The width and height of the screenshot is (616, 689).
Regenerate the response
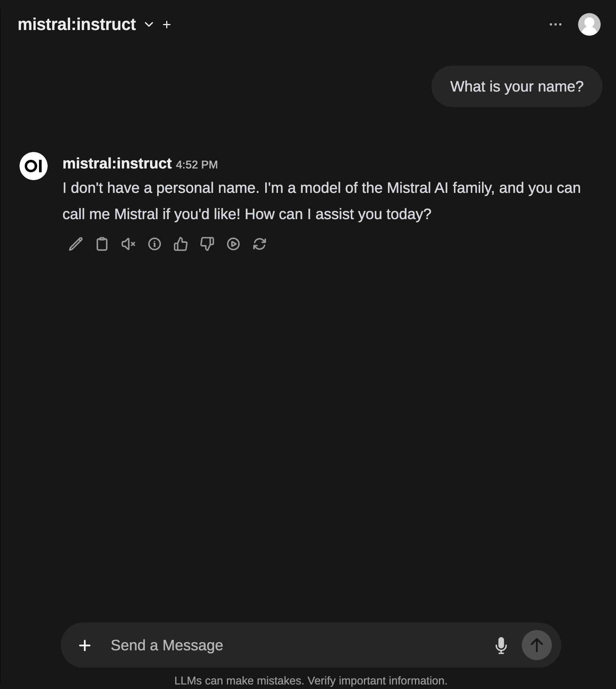pyautogui.click(x=260, y=244)
